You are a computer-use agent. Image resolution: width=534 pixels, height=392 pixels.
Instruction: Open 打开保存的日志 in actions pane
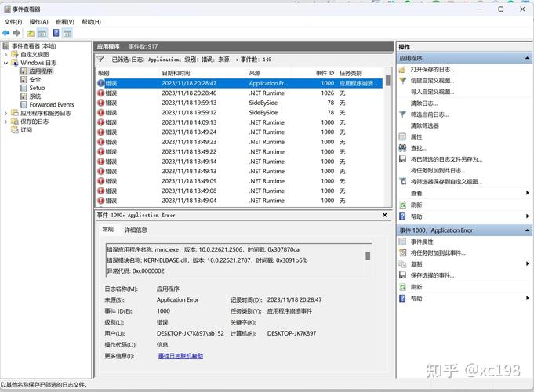click(x=432, y=70)
